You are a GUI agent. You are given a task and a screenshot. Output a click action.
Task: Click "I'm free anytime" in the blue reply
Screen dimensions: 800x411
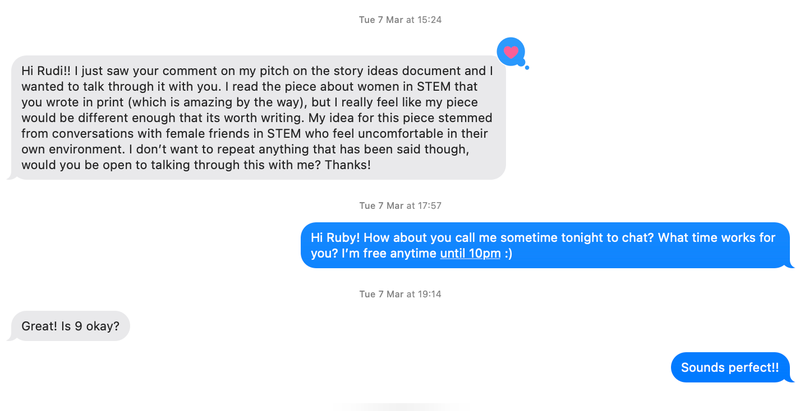tap(374, 254)
